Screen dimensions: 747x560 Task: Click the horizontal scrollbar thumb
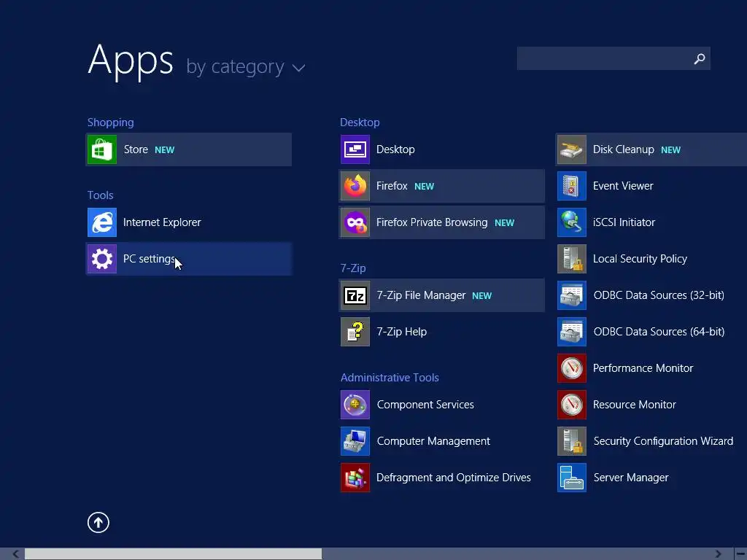pos(173,554)
